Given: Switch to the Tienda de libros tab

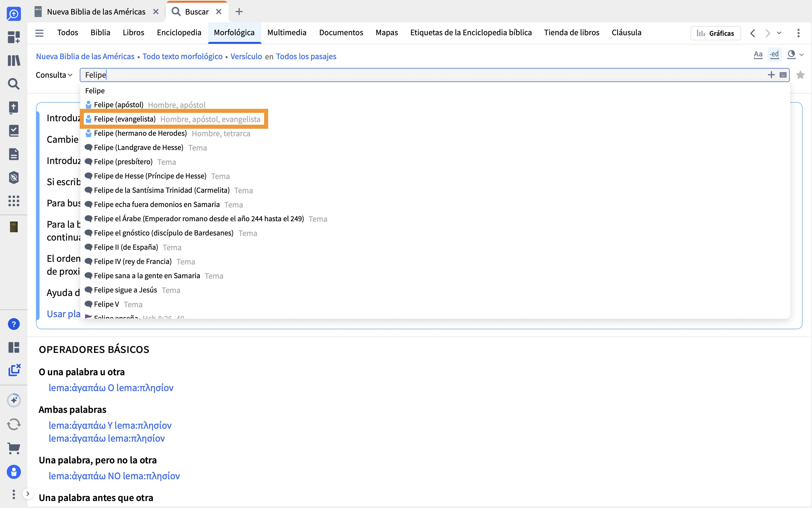Looking at the screenshot, I should (x=572, y=33).
